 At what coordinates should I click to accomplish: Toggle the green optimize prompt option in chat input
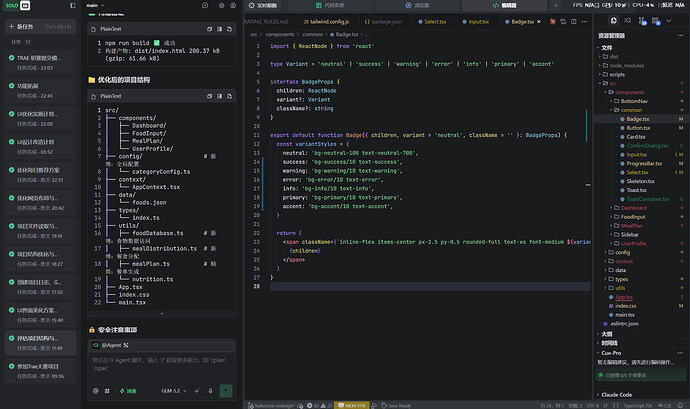point(128,391)
